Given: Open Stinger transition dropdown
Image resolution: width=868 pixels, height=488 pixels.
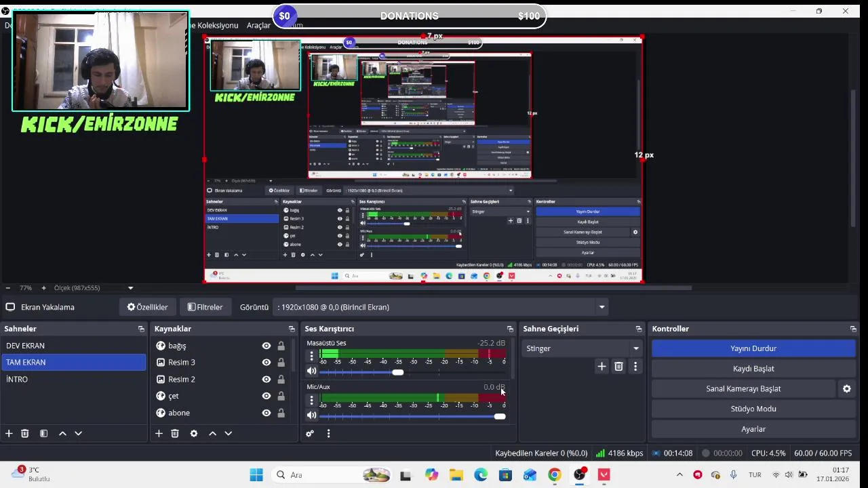Looking at the screenshot, I should click(x=583, y=348).
